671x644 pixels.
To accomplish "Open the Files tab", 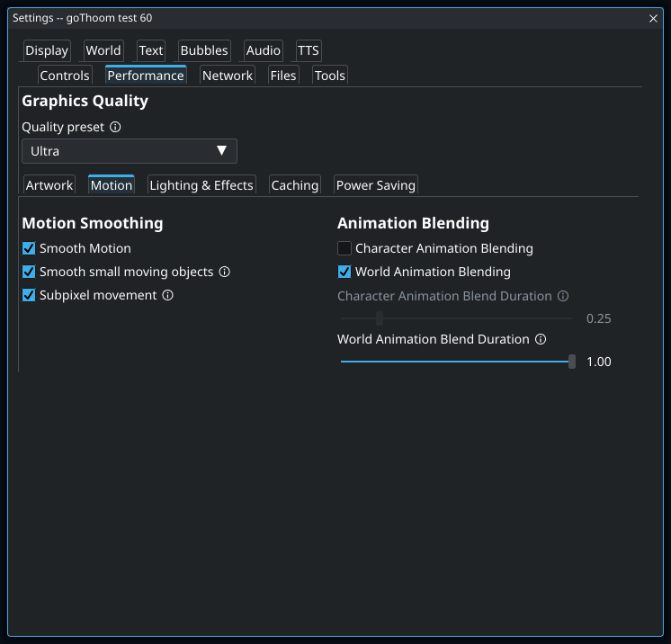I will point(283,76).
